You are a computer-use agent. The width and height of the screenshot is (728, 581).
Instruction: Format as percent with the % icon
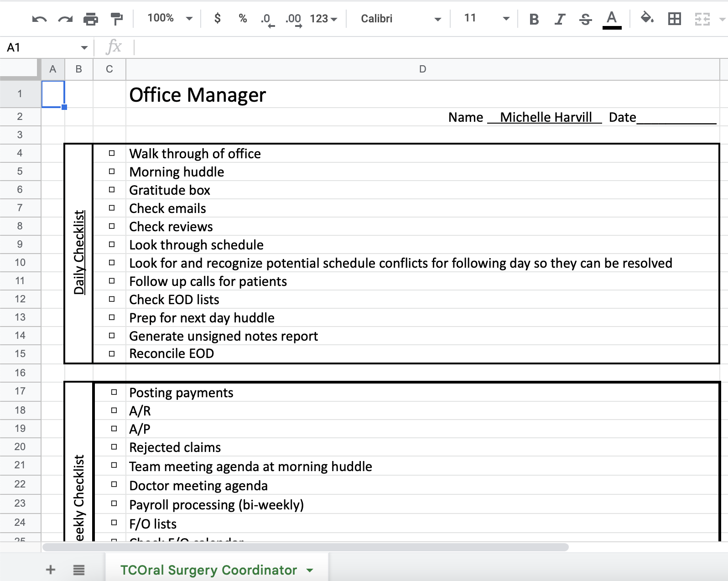[243, 18]
